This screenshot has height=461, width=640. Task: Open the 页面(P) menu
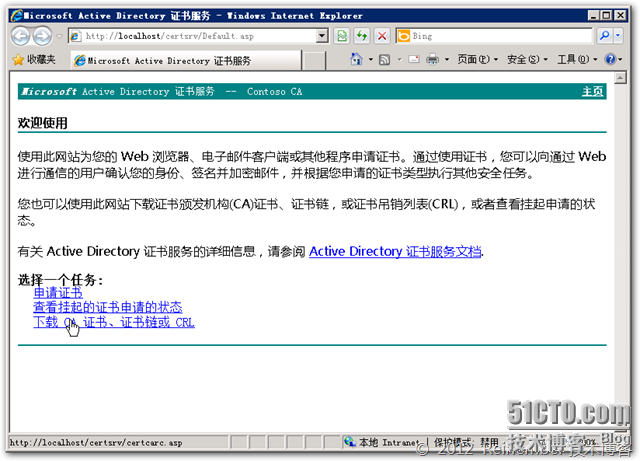tap(478, 60)
